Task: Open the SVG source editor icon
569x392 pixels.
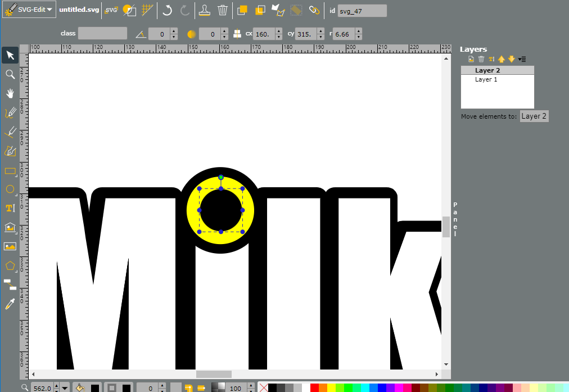Action: pos(111,10)
